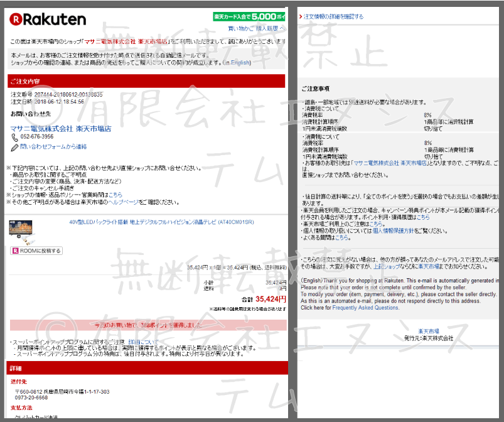Click the pink points-earned notice banner
The width and height of the screenshot is (504, 422).
(x=148, y=325)
